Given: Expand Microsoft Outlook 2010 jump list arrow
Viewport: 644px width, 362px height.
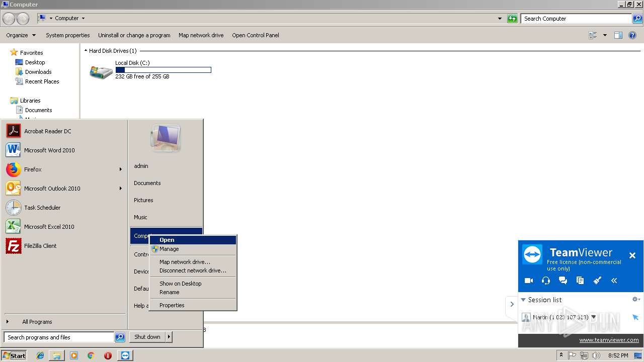Looking at the screenshot, I should tap(120, 189).
